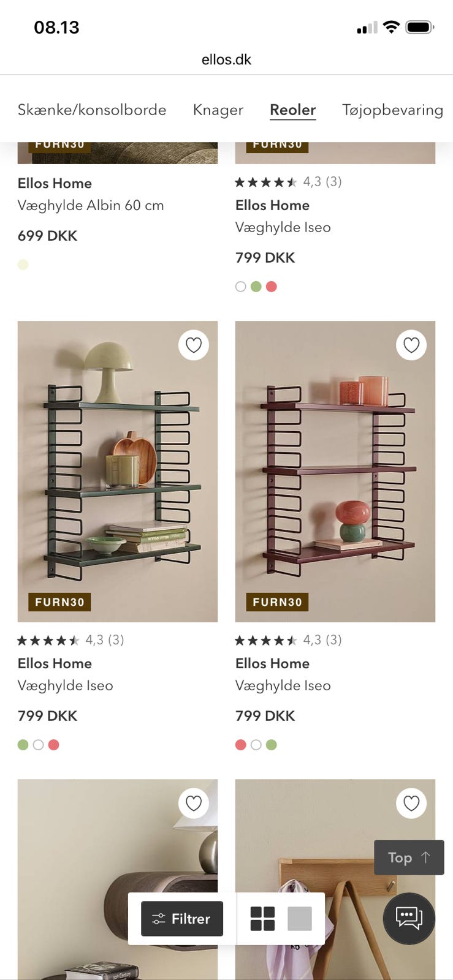Image resolution: width=453 pixels, height=980 pixels.
Task: Select the Skænke/konsolborde category tab
Action: tap(92, 110)
